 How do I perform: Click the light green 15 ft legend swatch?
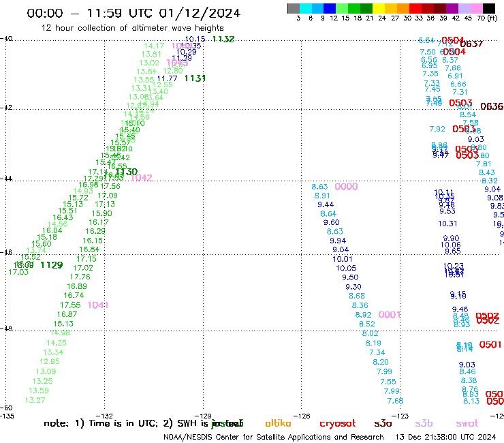tap(342, 8)
